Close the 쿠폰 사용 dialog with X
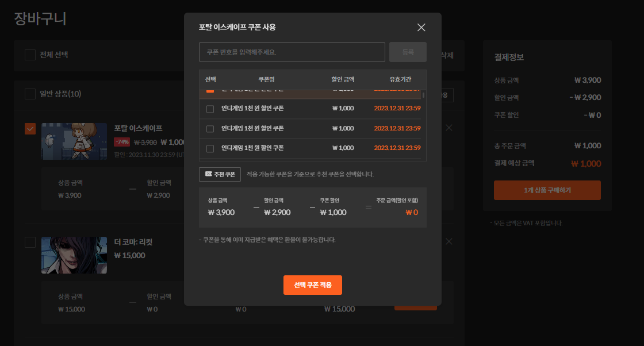The image size is (644, 346). click(x=421, y=28)
